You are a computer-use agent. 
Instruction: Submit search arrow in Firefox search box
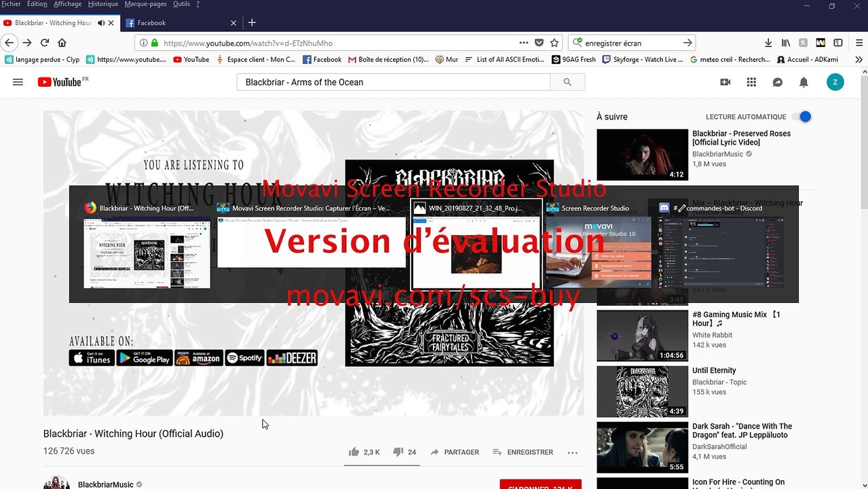(687, 43)
